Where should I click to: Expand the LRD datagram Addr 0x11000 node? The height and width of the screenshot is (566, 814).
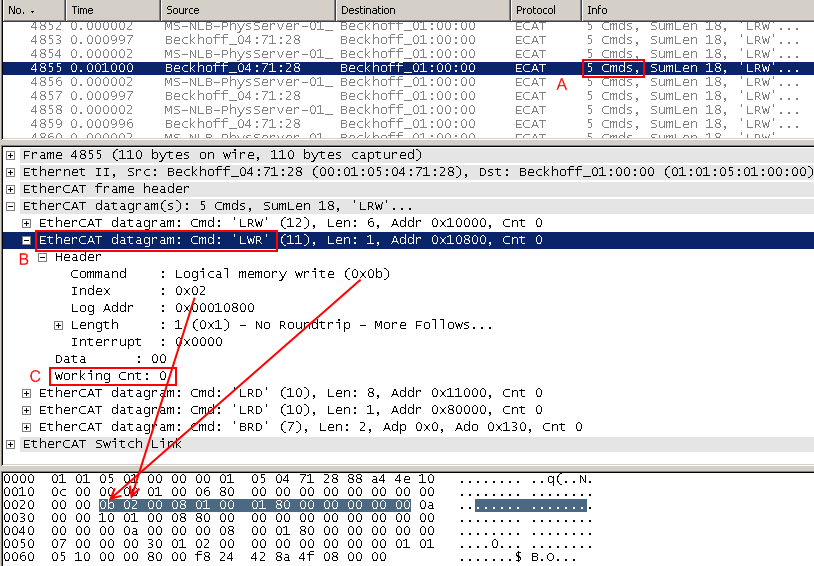(x=26, y=394)
